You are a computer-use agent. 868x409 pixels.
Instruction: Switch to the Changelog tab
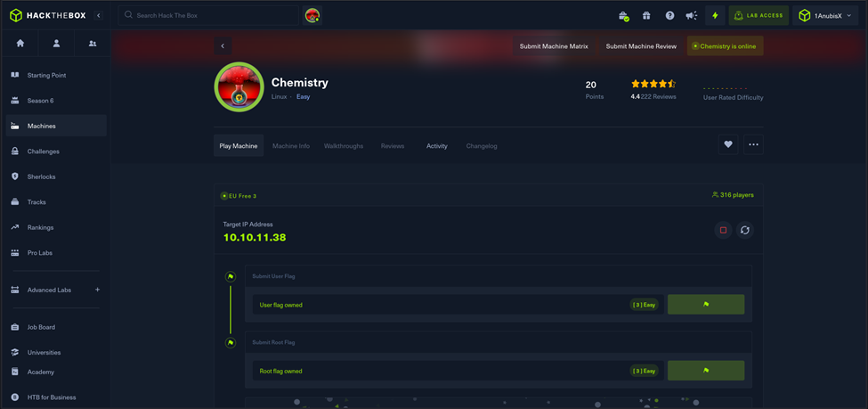click(482, 146)
